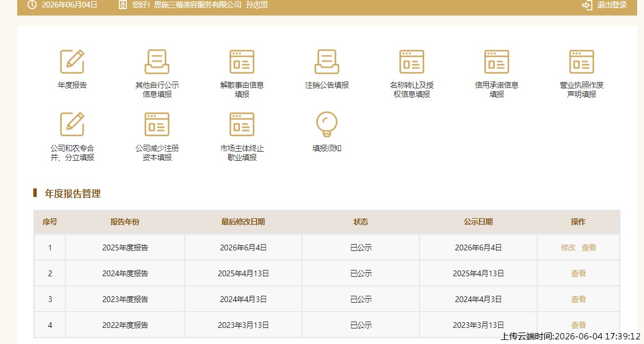Click the 序号 column header
644x344 pixels.
coord(50,222)
